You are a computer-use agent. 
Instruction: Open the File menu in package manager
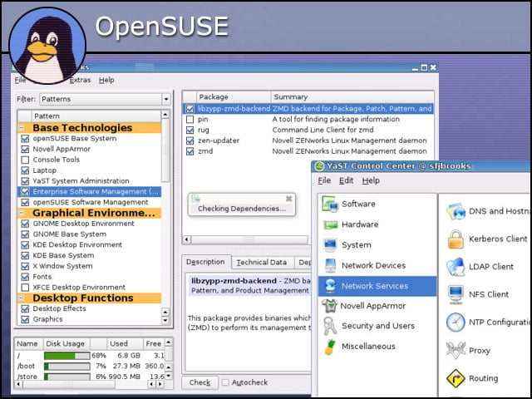pyautogui.click(x=20, y=81)
